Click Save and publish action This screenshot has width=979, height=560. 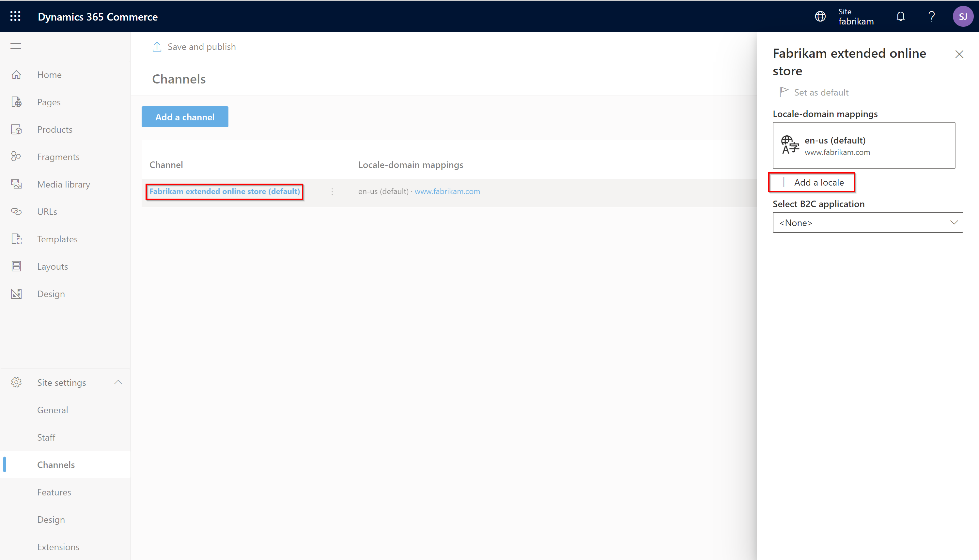pos(195,46)
